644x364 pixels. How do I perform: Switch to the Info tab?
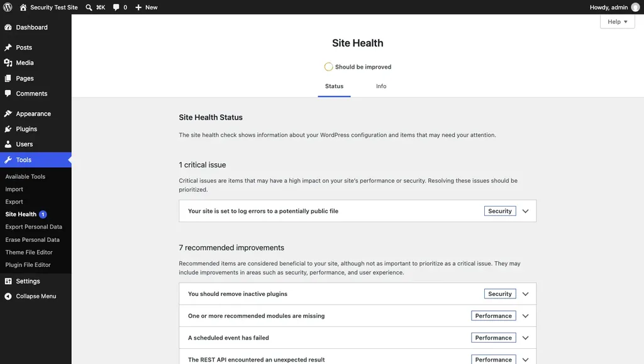point(381,86)
